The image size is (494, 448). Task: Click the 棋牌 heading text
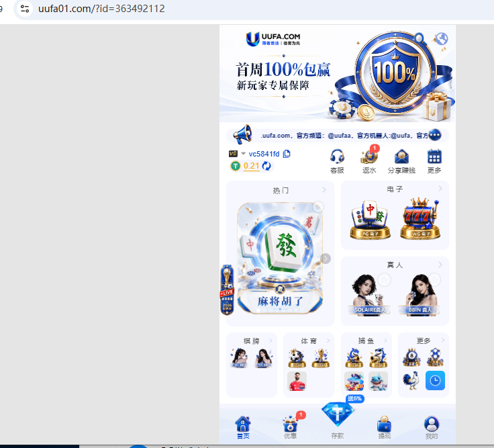click(252, 341)
